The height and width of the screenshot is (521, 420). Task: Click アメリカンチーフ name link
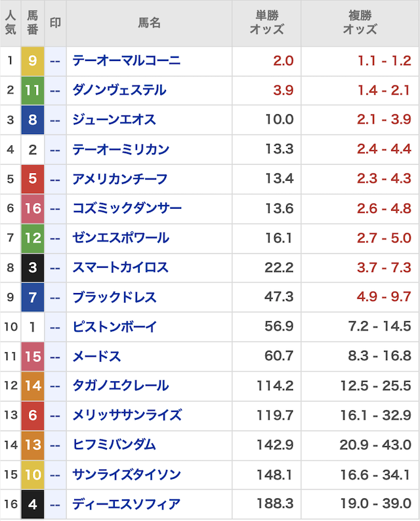(119, 179)
